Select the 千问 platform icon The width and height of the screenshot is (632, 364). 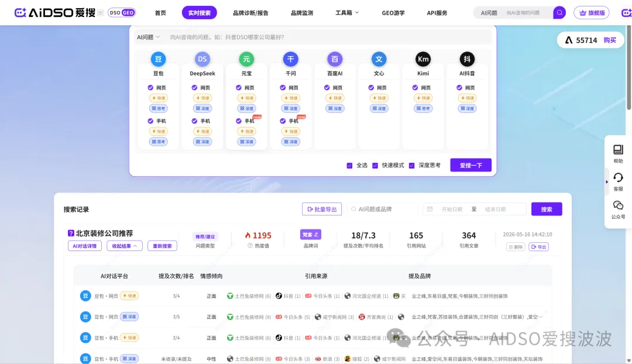pyautogui.click(x=291, y=59)
